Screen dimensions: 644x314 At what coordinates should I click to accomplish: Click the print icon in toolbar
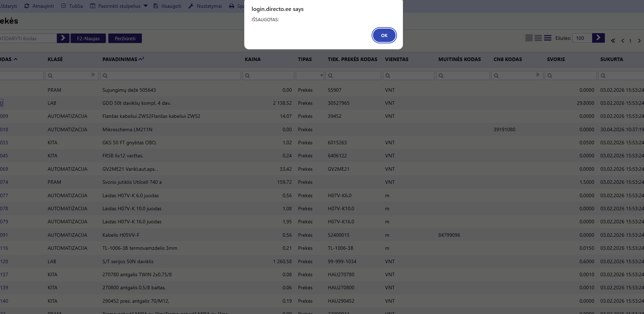click(231, 6)
